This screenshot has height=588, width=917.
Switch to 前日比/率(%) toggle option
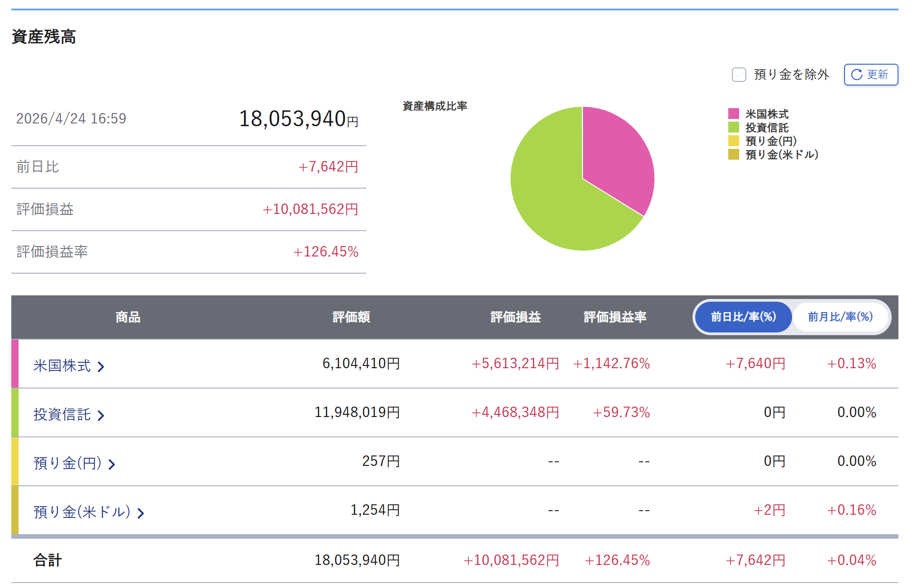[743, 317]
